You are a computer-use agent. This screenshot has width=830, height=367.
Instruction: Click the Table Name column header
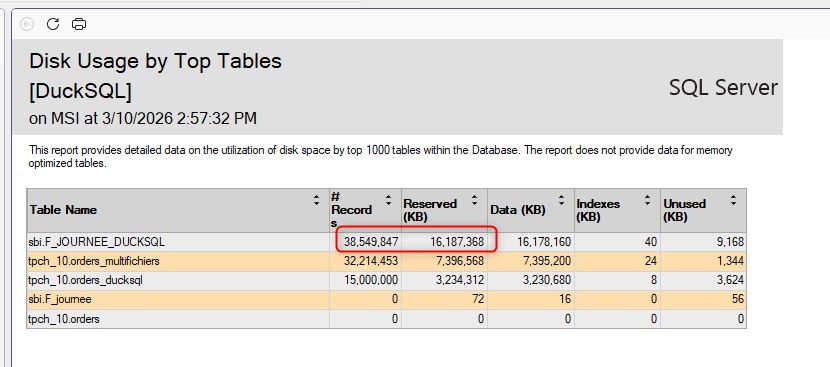pyautogui.click(x=63, y=210)
